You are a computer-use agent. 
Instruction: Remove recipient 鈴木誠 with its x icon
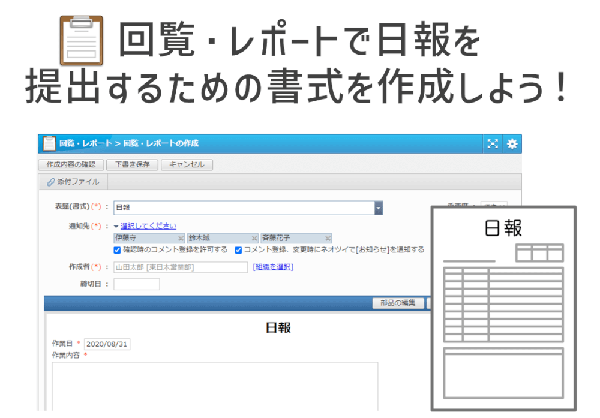(254, 238)
